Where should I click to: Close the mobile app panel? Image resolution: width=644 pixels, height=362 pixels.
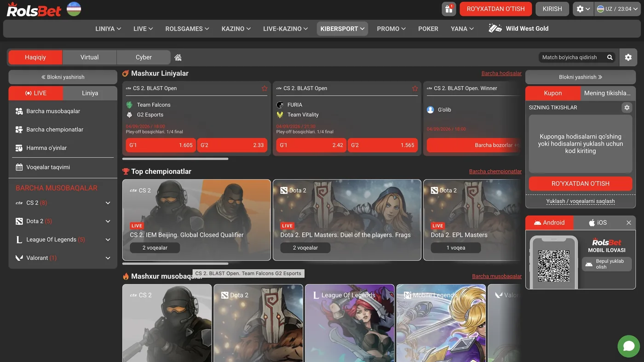(x=629, y=223)
